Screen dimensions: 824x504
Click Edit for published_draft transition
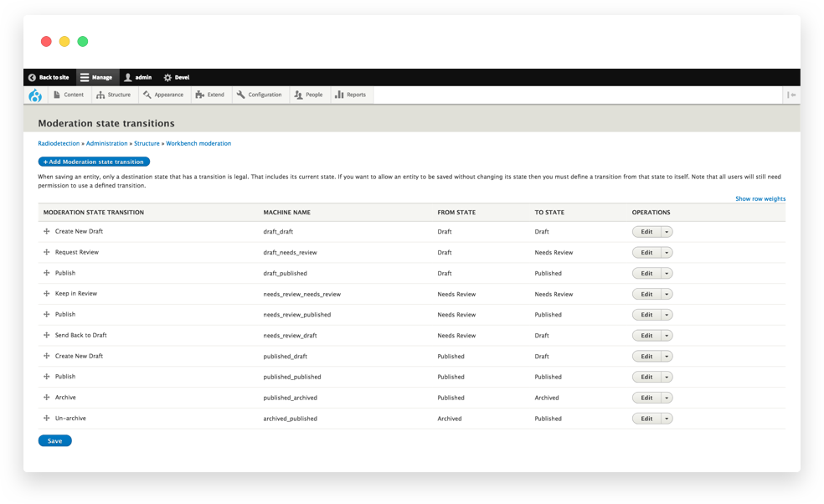[x=646, y=357]
